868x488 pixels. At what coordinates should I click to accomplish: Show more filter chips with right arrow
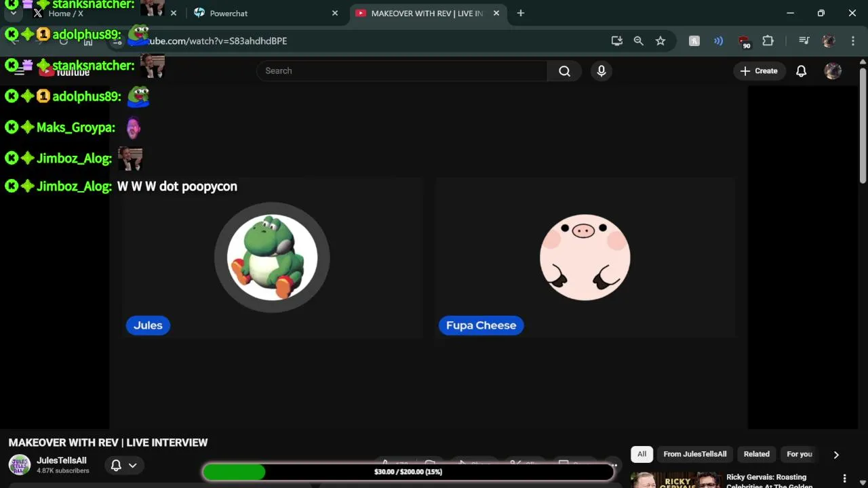836,455
